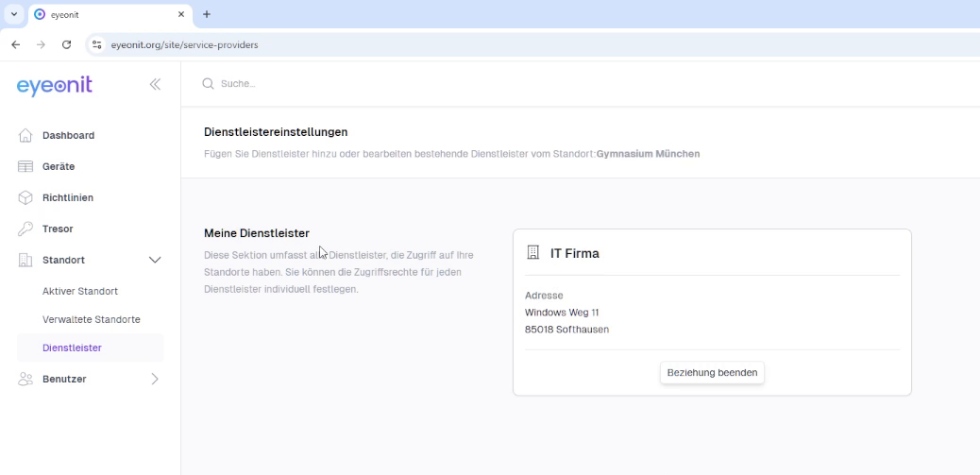This screenshot has height=475, width=980.
Task: Collapse the Standort menu chevron
Action: (x=155, y=260)
